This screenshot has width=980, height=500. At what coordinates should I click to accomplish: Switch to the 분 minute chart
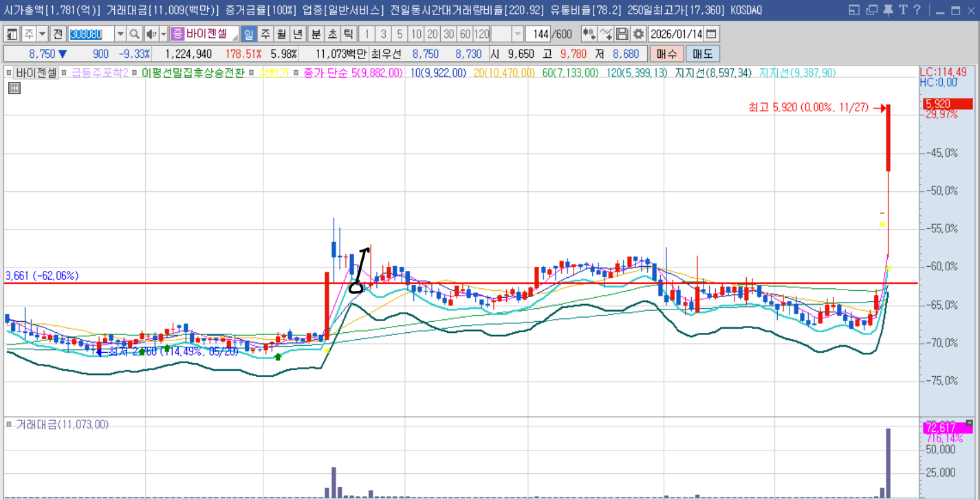[316, 34]
